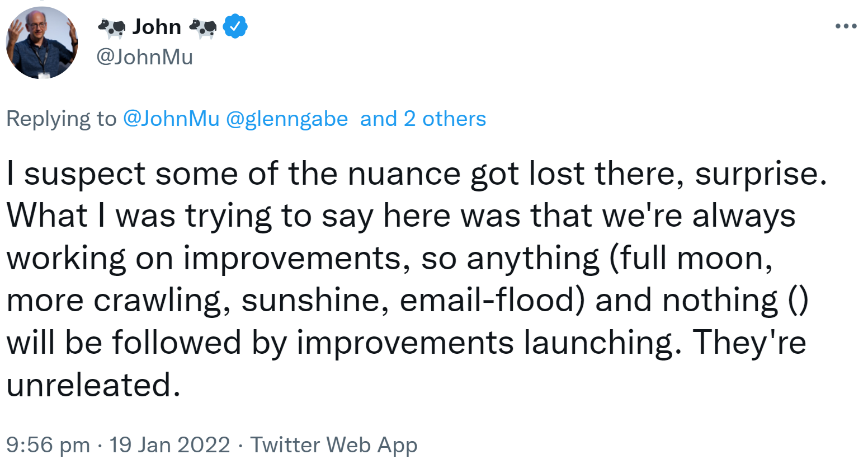Screen dimensions: 868x473
Task: Select the 19 Jan 2022 date
Action: tap(169, 445)
